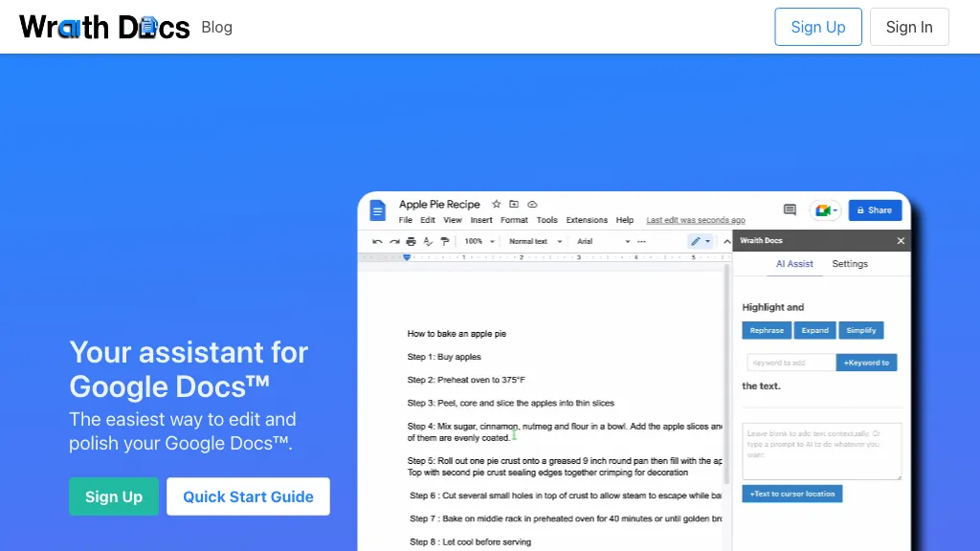
Task: Click the blue Google Docs logo icon
Action: point(378,210)
